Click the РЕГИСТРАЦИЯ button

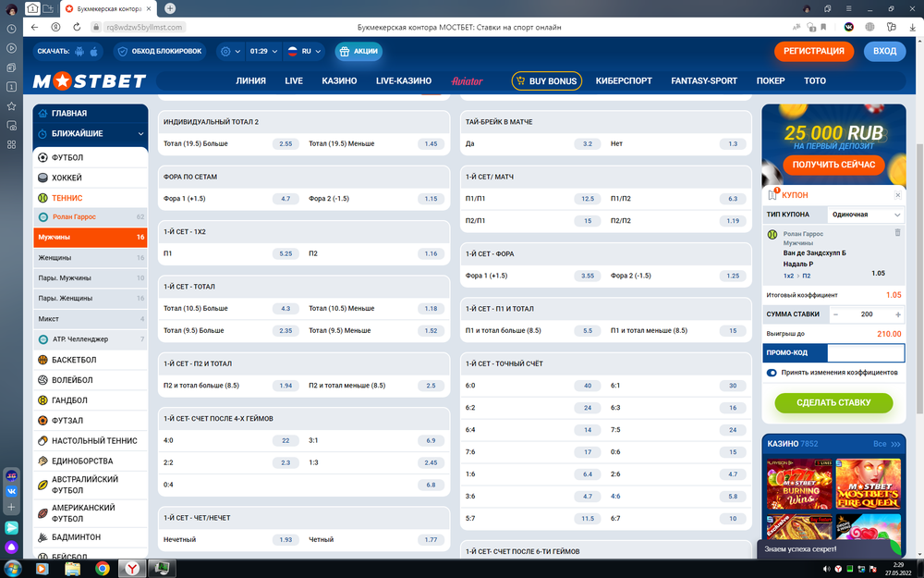(x=814, y=51)
